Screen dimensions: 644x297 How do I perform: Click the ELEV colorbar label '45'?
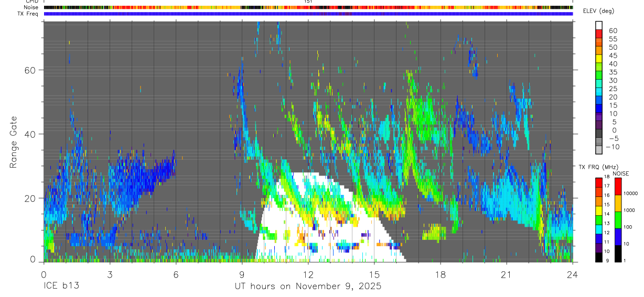pos(613,56)
